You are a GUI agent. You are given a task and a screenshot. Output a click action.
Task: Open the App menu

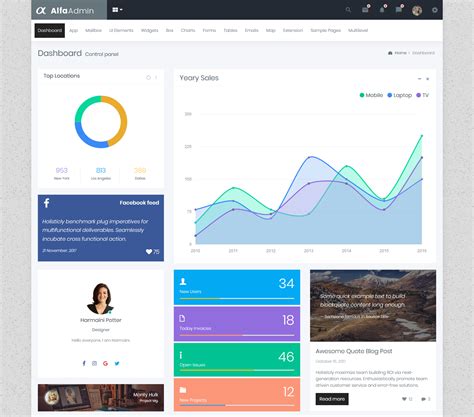(73, 31)
